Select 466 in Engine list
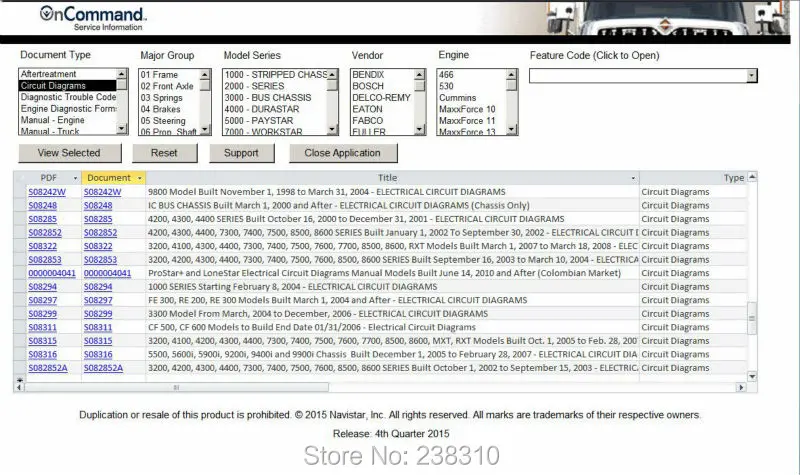800x475 pixels. coord(472,74)
